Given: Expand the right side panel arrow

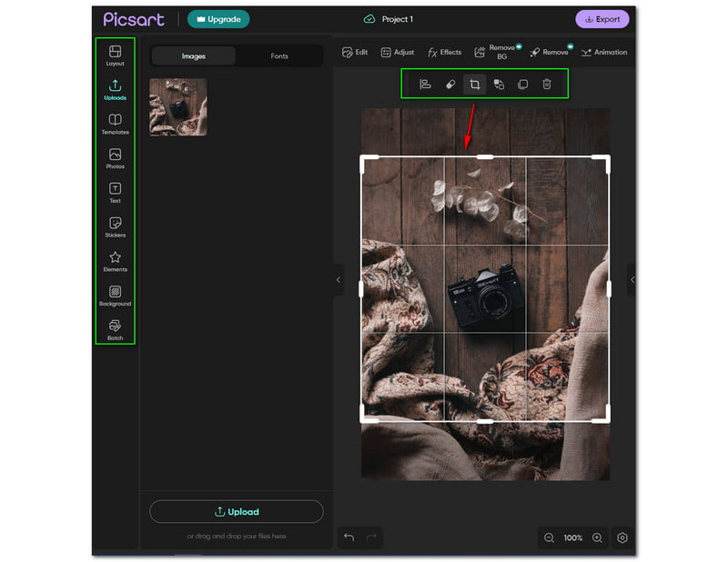Looking at the screenshot, I should click(x=632, y=280).
